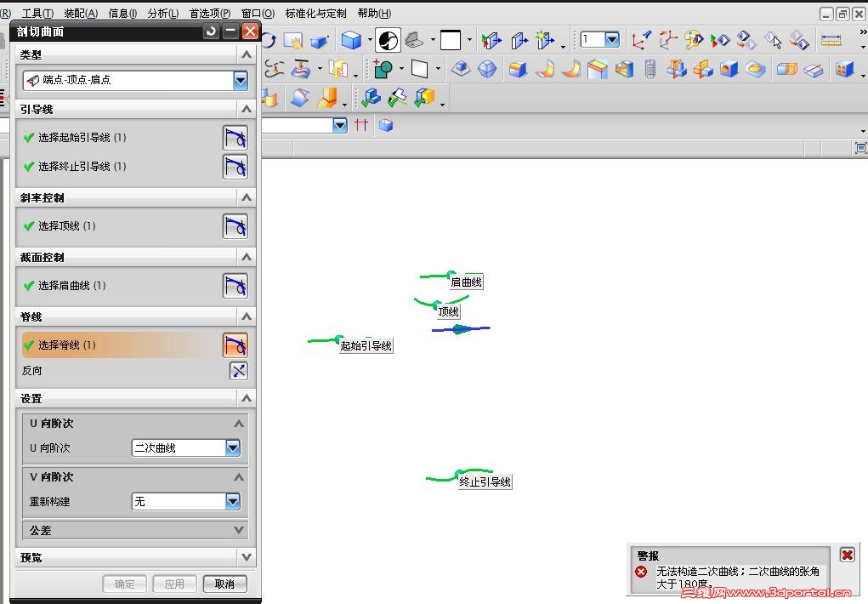Click the 终止引导线 label in the viewport
This screenshot has height=604, width=868.
tap(485, 482)
